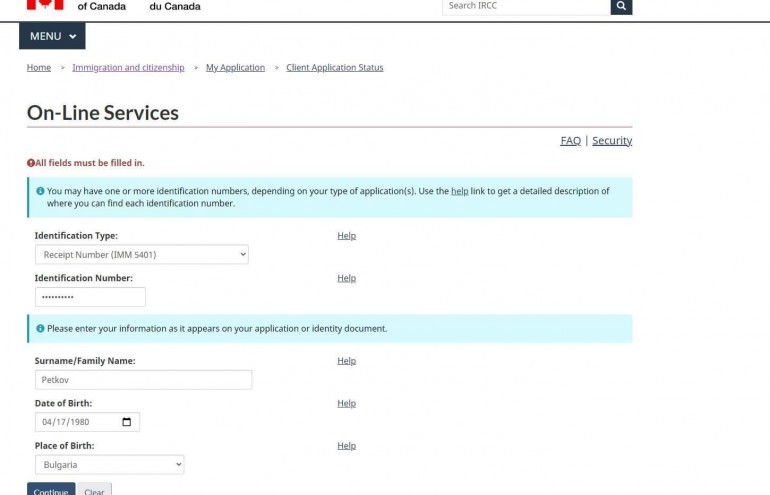Open the Identification Type dropdown
Image resolution: width=770 pixels, height=495 pixels.
pyautogui.click(x=141, y=255)
